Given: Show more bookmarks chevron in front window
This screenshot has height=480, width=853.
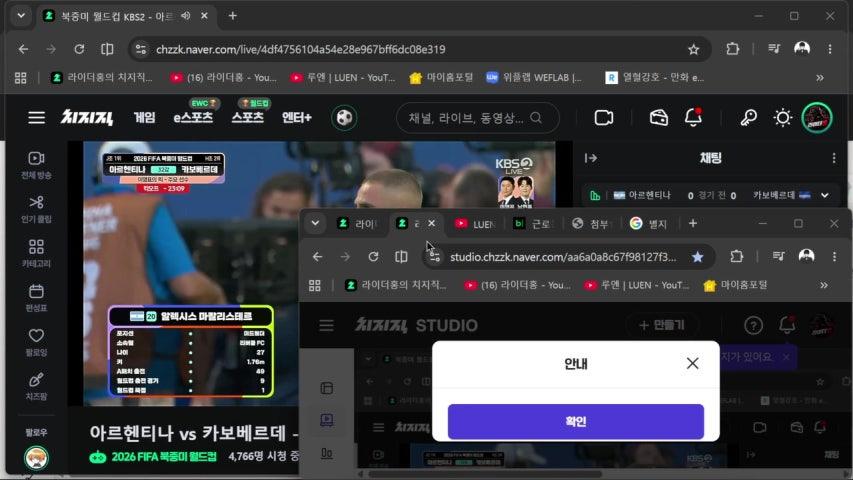Looking at the screenshot, I should (x=824, y=285).
